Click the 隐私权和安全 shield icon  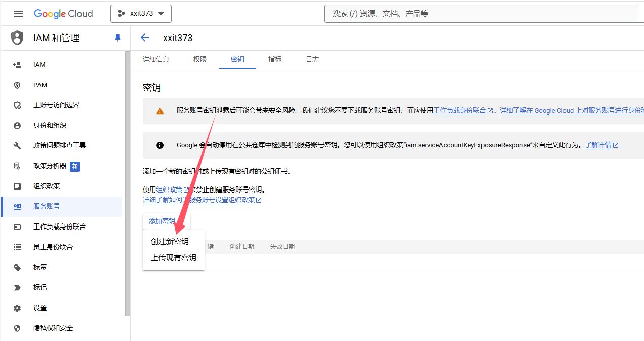coord(17,328)
